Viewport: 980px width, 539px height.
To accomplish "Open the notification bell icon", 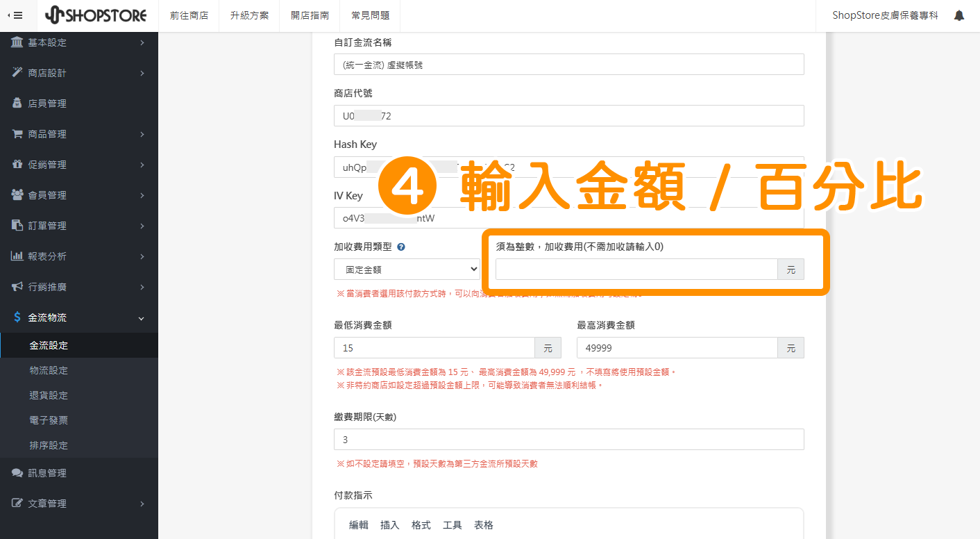I will coord(959,14).
